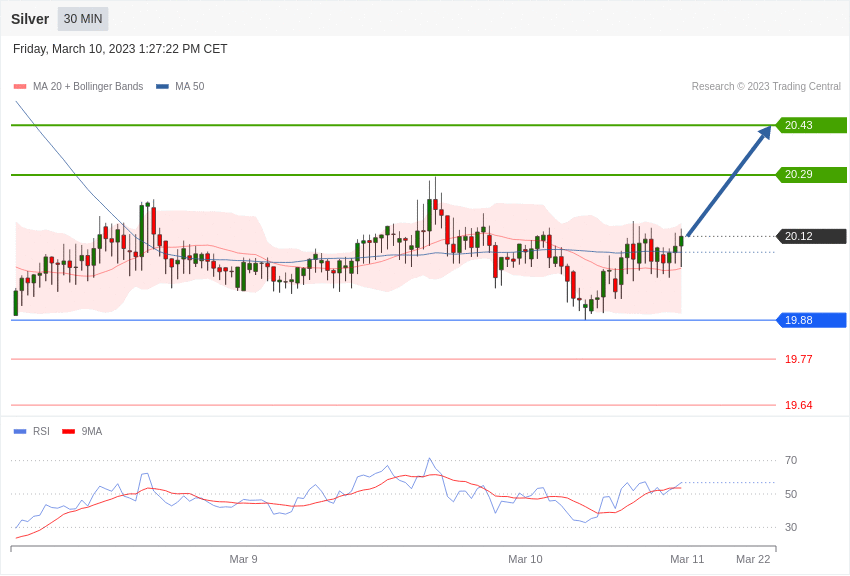This screenshot has width=850, height=576.
Task: Click MA 20 + Bollinger Bands label
Action: pyautogui.click(x=88, y=87)
